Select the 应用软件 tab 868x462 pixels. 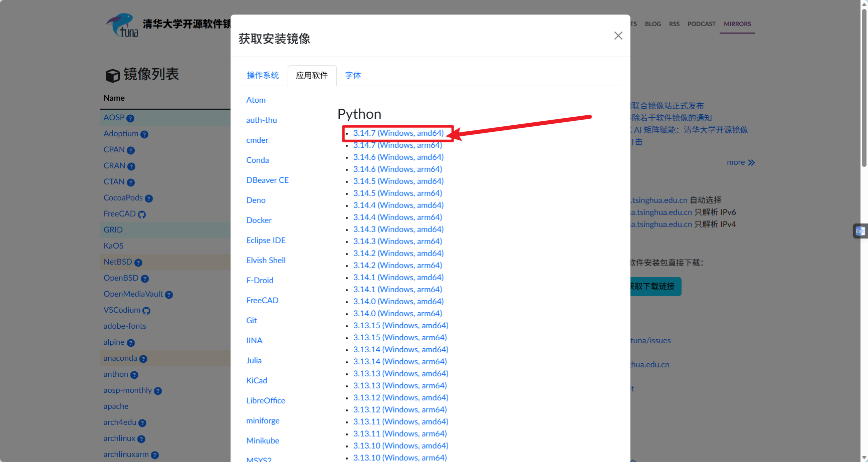click(x=312, y=75)
